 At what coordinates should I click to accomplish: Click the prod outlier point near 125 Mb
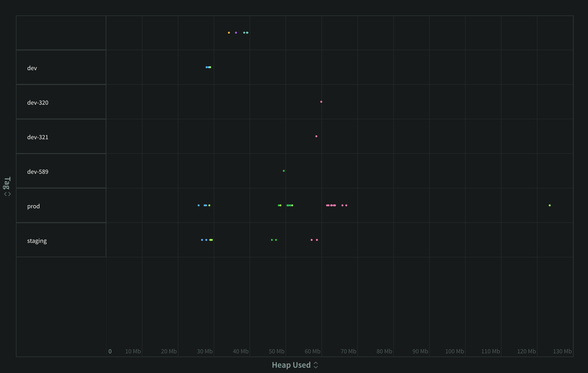(x=549, y=205)
